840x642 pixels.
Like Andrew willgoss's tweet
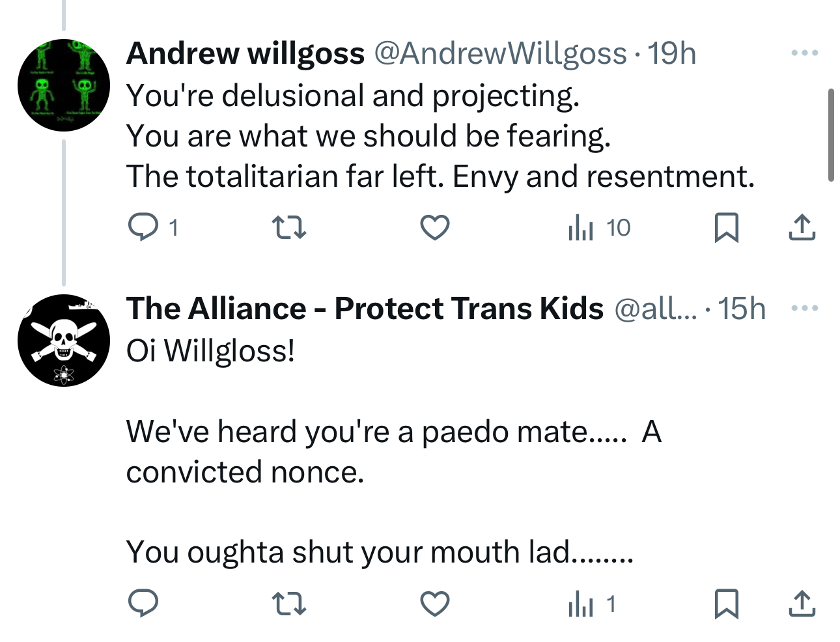434,227
